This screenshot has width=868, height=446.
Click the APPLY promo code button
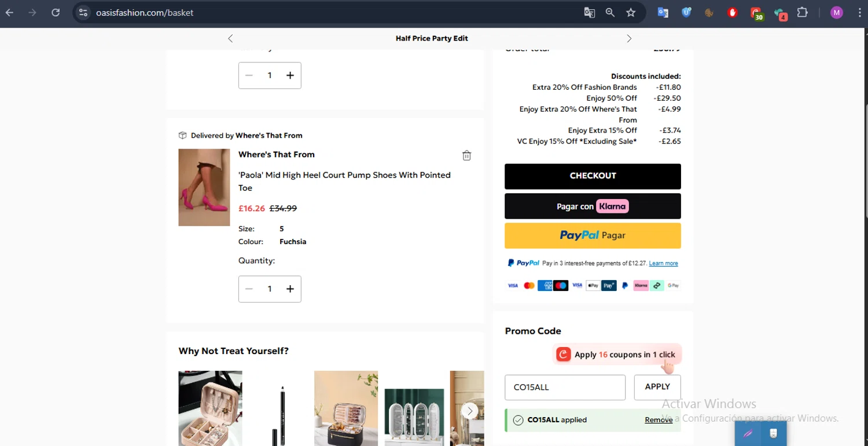pos(657,388)
